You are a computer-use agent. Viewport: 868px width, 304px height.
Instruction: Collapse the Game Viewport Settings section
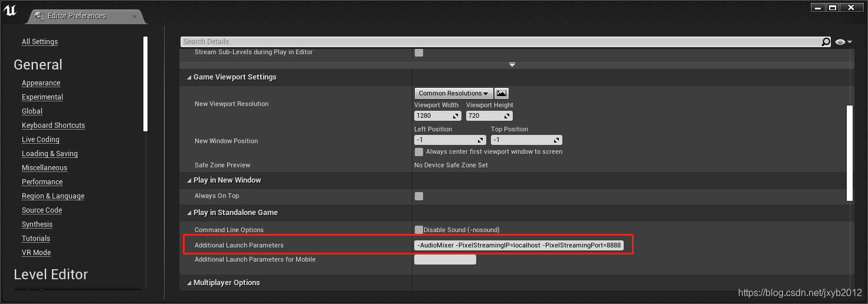point(189,77)
